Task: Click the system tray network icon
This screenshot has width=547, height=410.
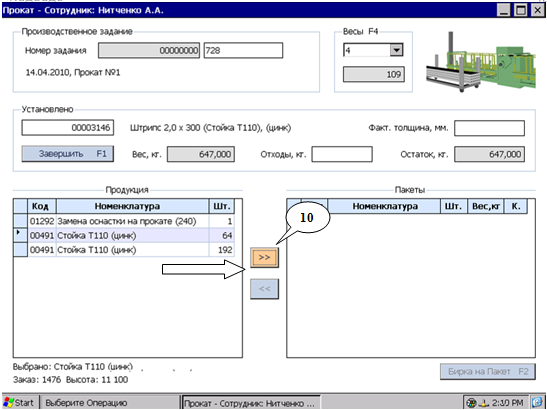Action: coord(484,403)
